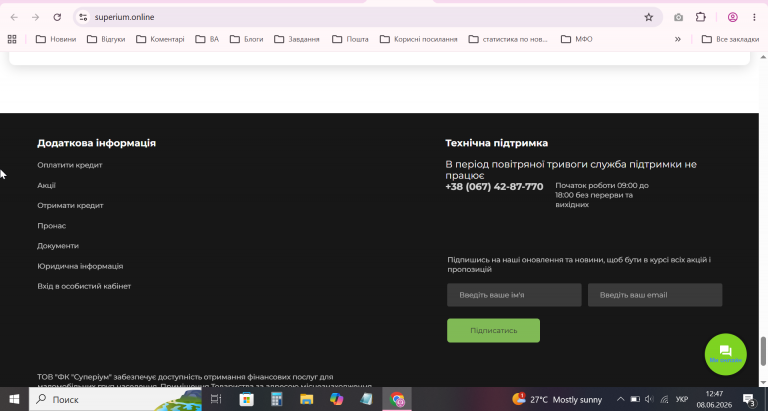This screenshot has height=411, width=768.
Task: Open Юридична інформація link
Action: coord(80,266)
